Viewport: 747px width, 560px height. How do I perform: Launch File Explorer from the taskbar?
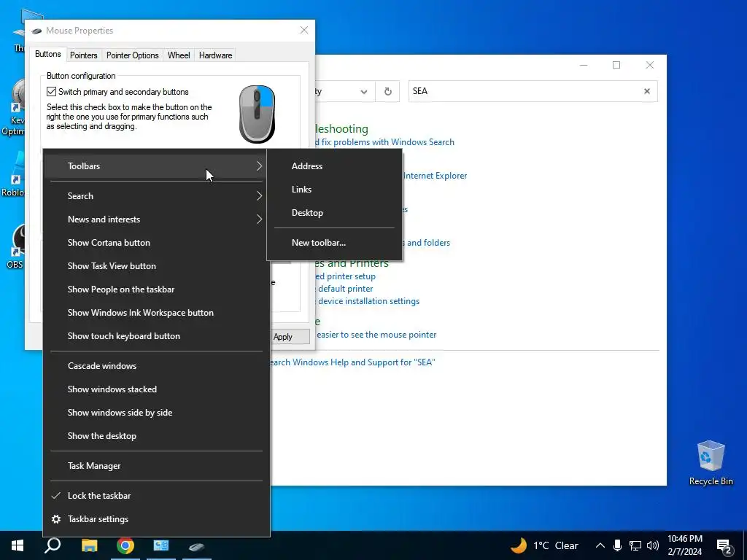point(89,545)
